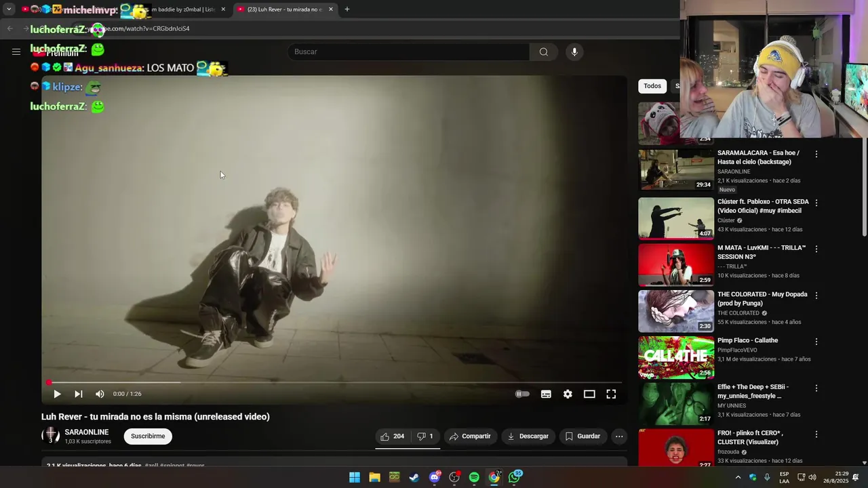The width and height of the screenshot is (868, 488).
Task: Save video with Guardar button
Action: (583, 436)
